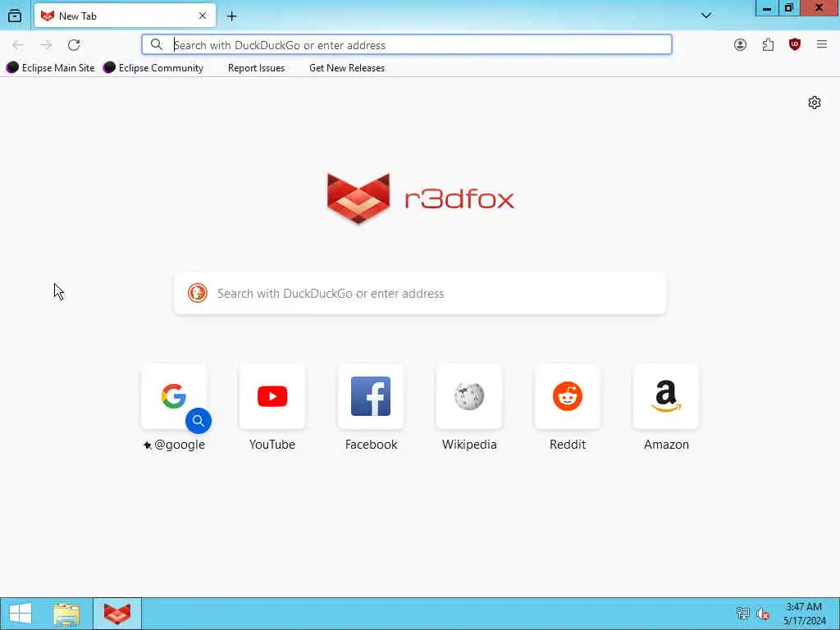The image size is (840, 630).
Task: Open the Windows Start button
Action: pyautogui.click(x=21, y=614)
